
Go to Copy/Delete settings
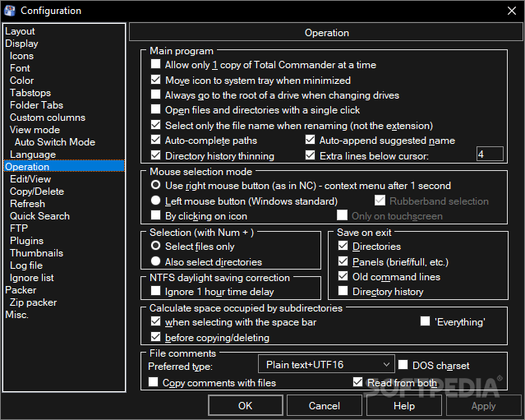(37, 192)
